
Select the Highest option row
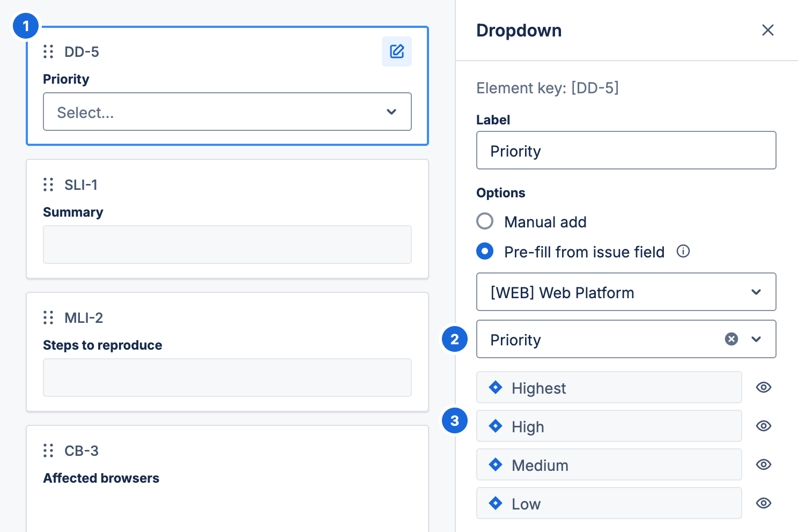pos(609,387)
